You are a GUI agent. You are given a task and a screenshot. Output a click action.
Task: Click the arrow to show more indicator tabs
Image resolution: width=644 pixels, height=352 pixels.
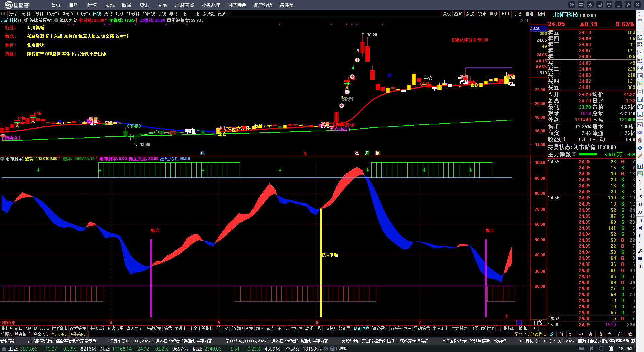coord(498,328)
